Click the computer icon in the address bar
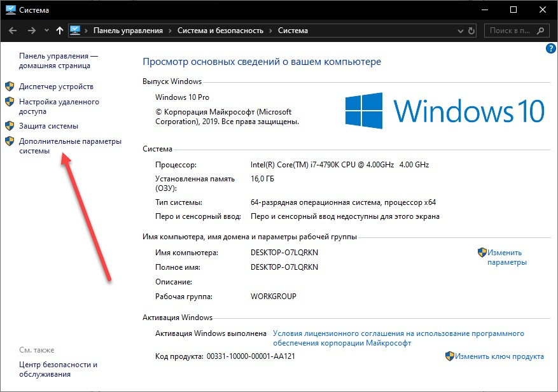Image resolution: width=558 pixels, height=392 pixels. point(75,31)
